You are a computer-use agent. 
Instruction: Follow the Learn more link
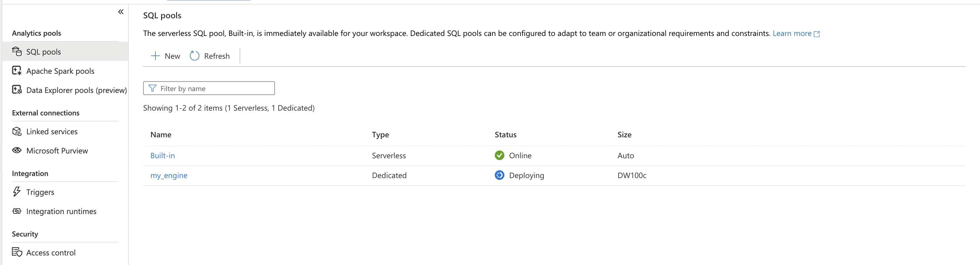792,34
